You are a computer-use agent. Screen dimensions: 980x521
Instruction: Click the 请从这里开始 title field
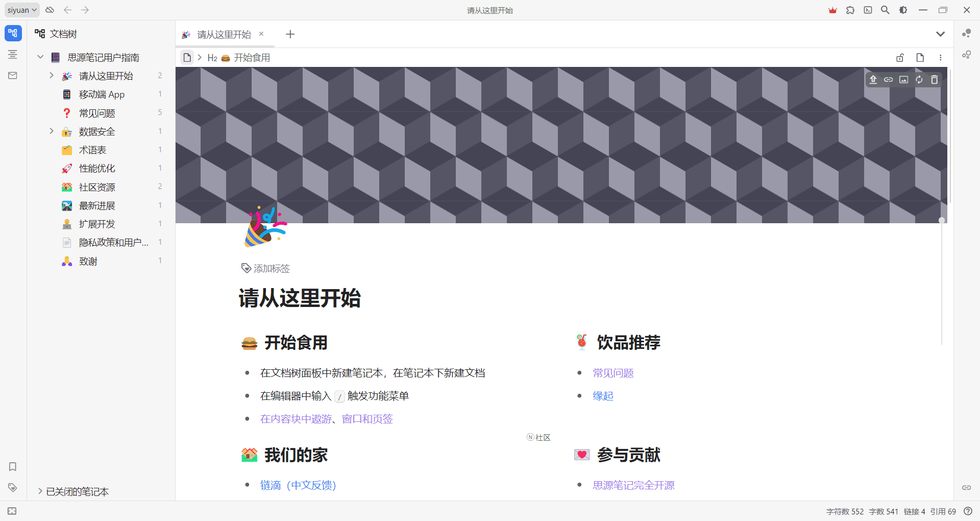click(x=300, y=298)
